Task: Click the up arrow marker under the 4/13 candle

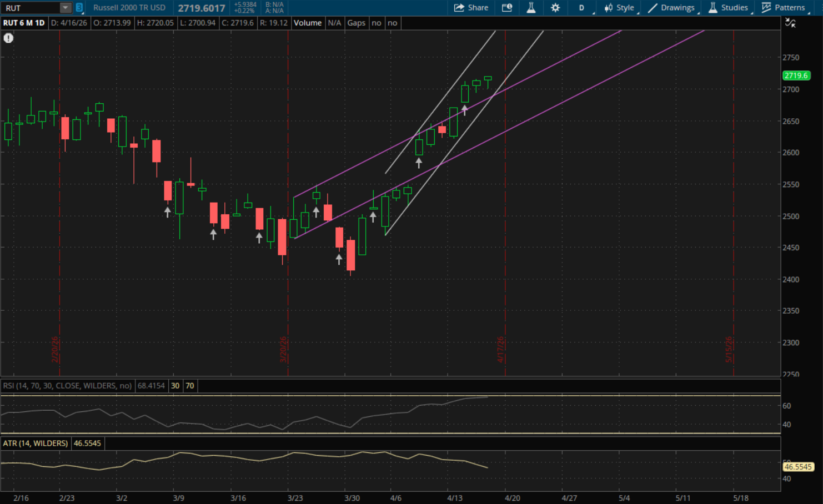Action: pyautogui.click(x=465, y=110)
